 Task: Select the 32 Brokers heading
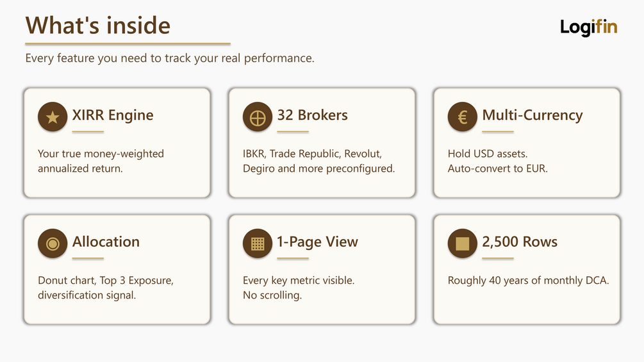pos(313,115)
